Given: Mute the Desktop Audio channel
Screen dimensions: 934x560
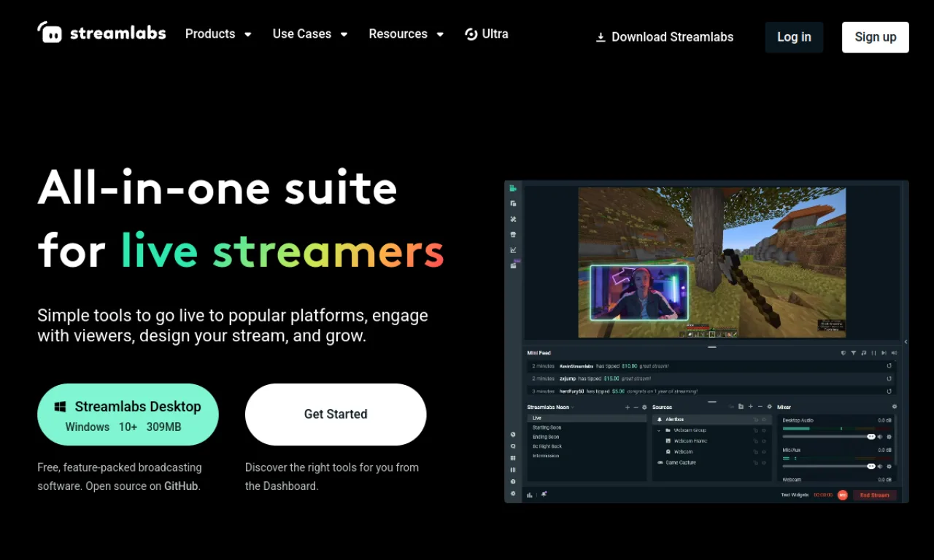Looking at the screenshot, I should [x=880, y=437].
